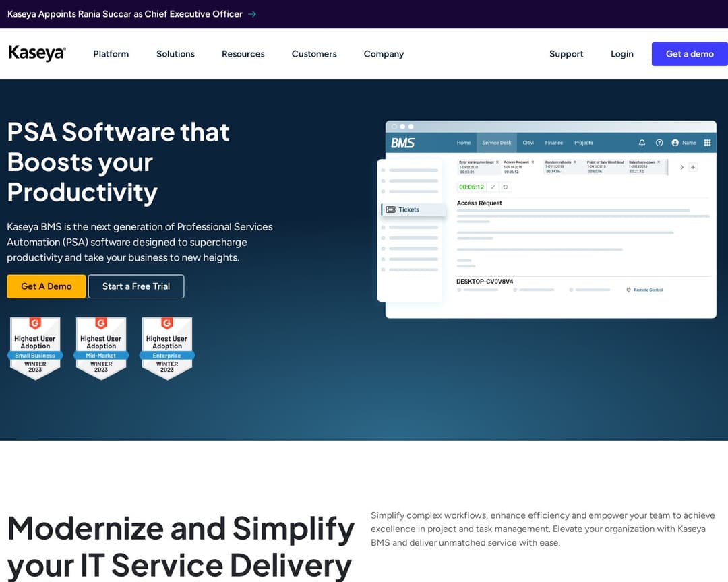This screenshot has width=728, height=582.
Task: Click the plus icon to add a ticket tab
Action: 693,167
